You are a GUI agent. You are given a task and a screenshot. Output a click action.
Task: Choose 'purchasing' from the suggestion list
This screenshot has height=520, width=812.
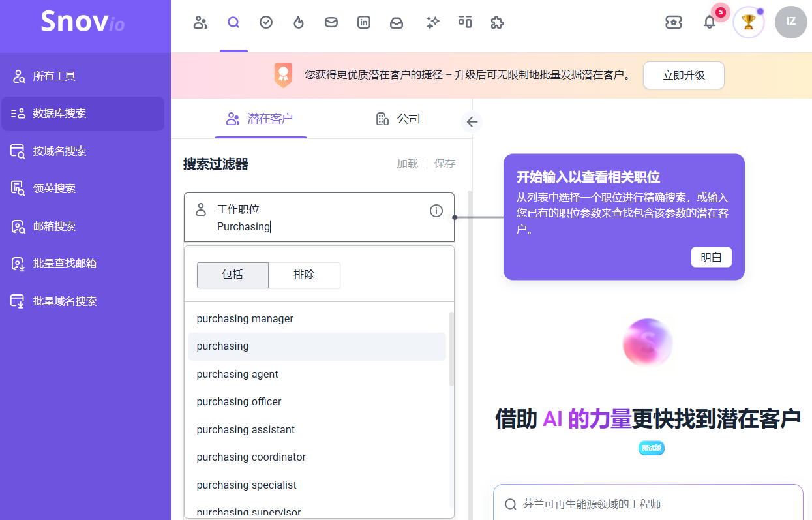point(317,346)
